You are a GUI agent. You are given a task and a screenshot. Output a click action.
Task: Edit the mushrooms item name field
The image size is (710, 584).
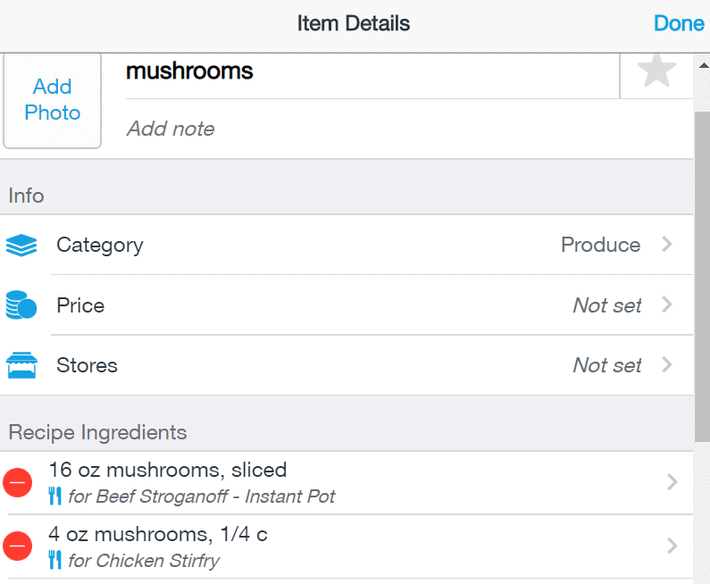[x=372, y=72]
